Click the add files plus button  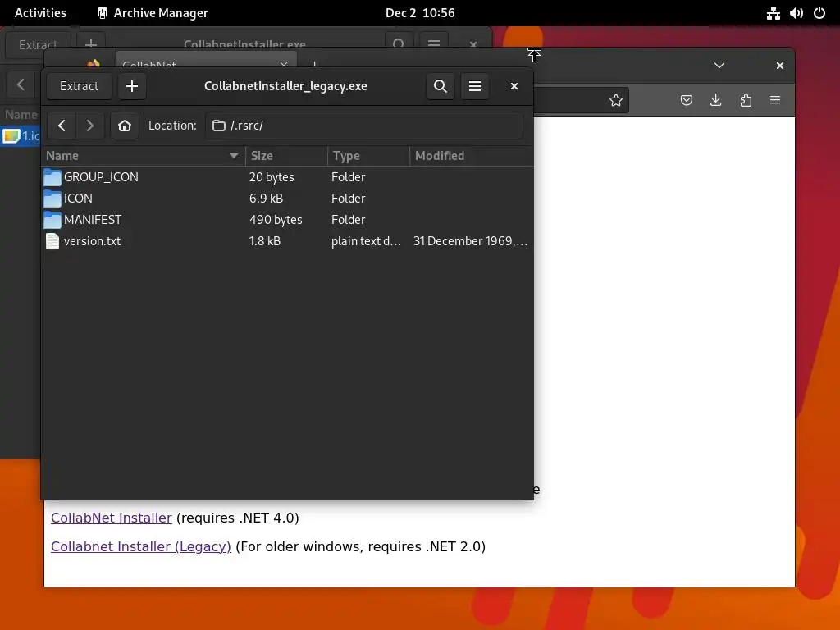click(x=132, y=86)
